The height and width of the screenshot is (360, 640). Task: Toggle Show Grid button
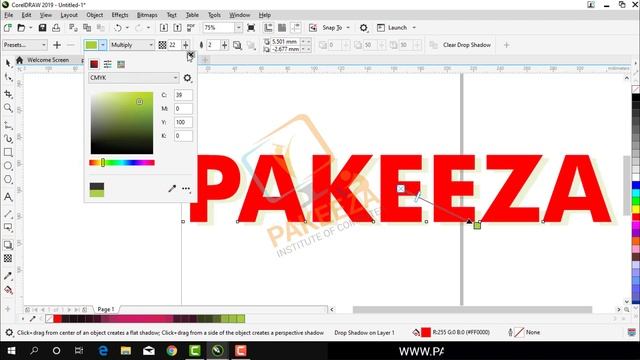click(282, 28)
